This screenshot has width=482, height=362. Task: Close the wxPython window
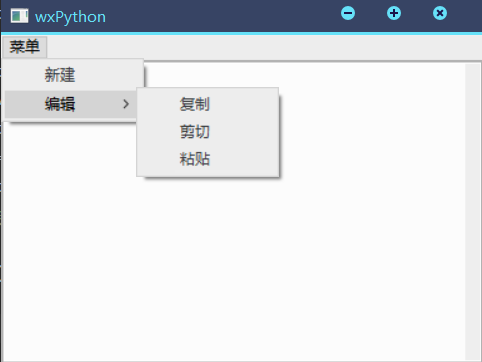(440, 13)
